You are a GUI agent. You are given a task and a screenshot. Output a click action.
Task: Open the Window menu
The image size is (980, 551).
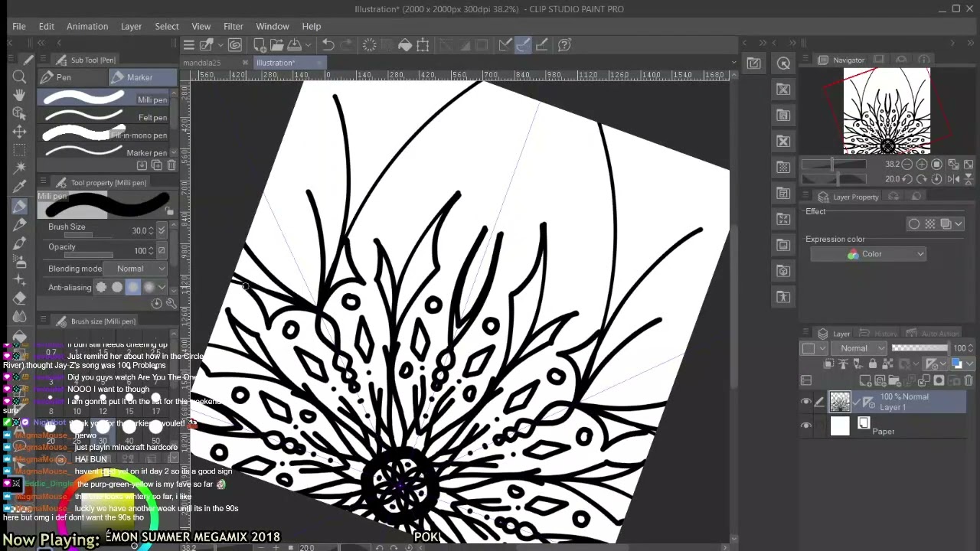pos(273,26)
